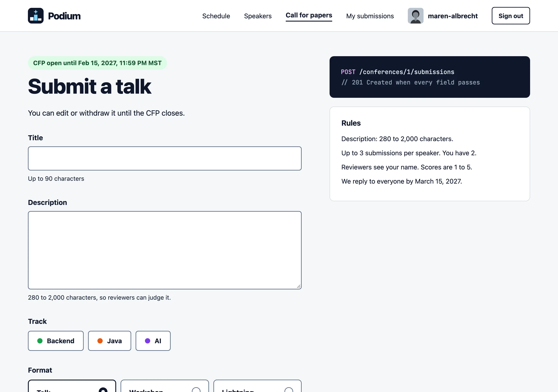Click the '280 to 2,000 characters, so reviewers' hint
Image resolution: width=558 pixels, height=392 pixels.
tap(99, 297)
